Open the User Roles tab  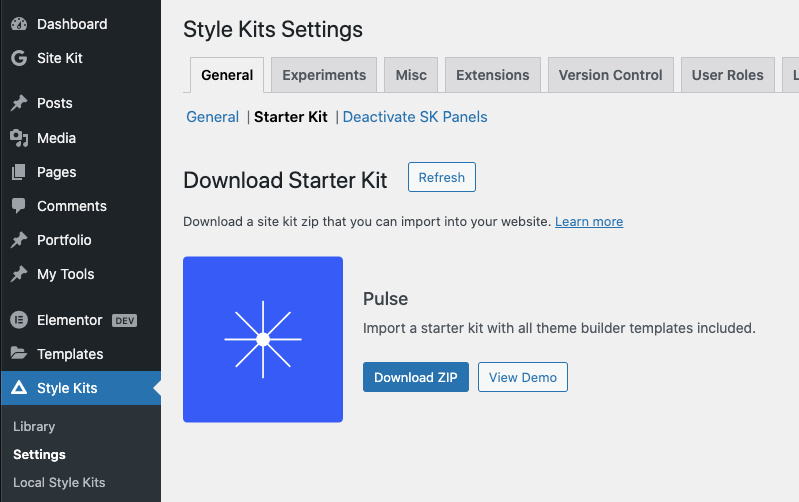(x=727, y=75)
